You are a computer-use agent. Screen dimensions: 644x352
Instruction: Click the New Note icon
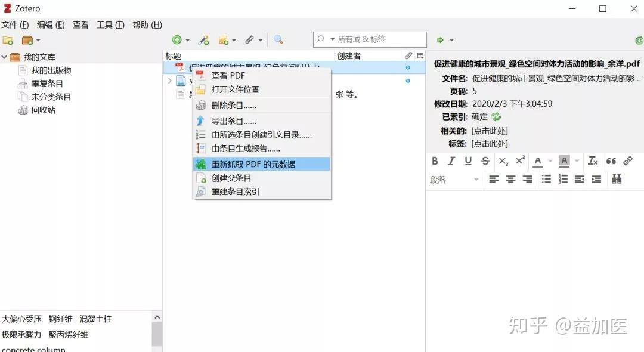[x=224, y=40]
